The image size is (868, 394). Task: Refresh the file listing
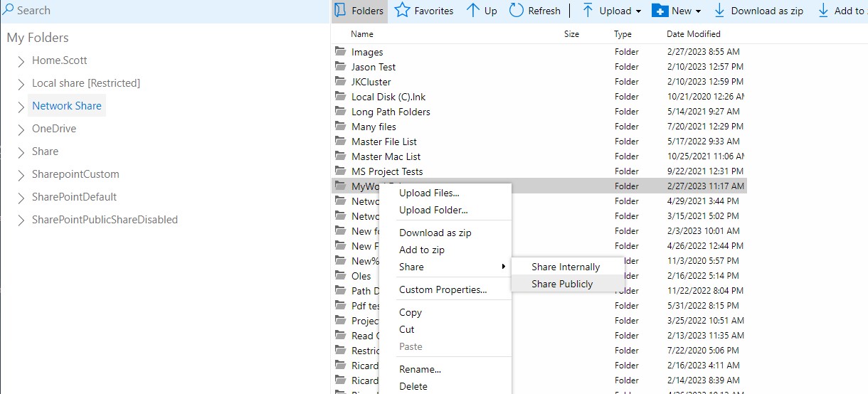click(517, 11)
